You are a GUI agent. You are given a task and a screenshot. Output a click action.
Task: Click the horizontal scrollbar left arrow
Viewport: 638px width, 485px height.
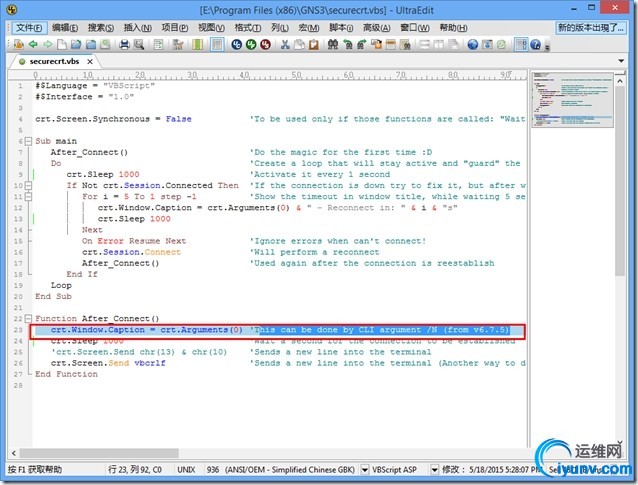tap(13, 453)
